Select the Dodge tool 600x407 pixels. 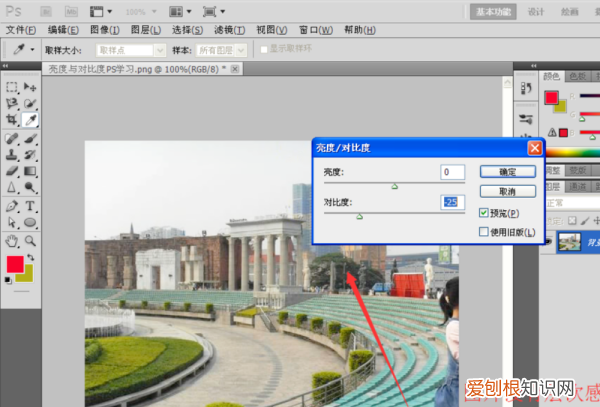pyautogui.click(x=30, y=187)
